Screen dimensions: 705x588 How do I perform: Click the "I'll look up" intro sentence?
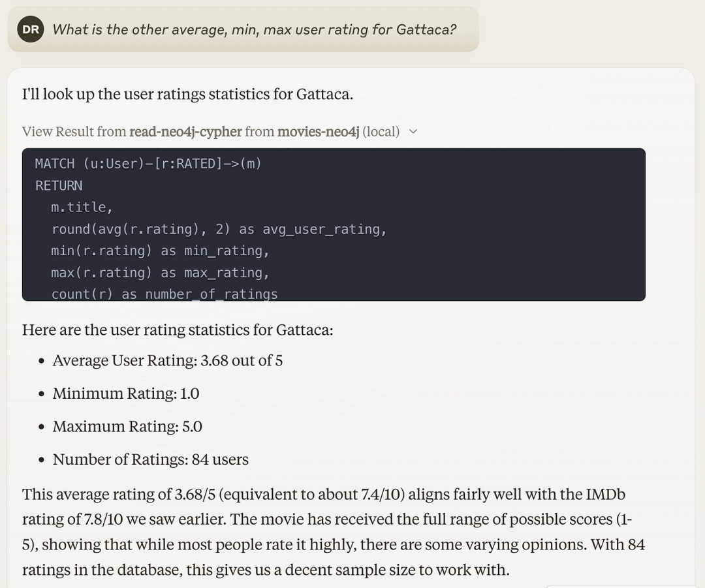[187, 94]
